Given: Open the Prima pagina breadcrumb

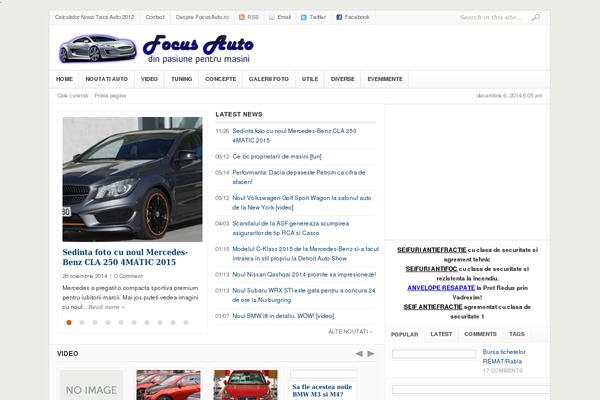Looking at the screenshot, I should [x=110, y=96].
